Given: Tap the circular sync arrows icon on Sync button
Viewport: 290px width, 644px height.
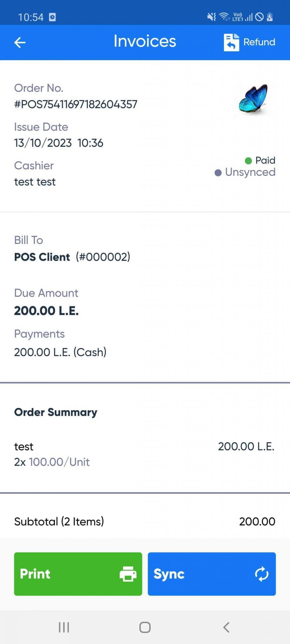Looking at the screenshot, I should tap(261, 573).
